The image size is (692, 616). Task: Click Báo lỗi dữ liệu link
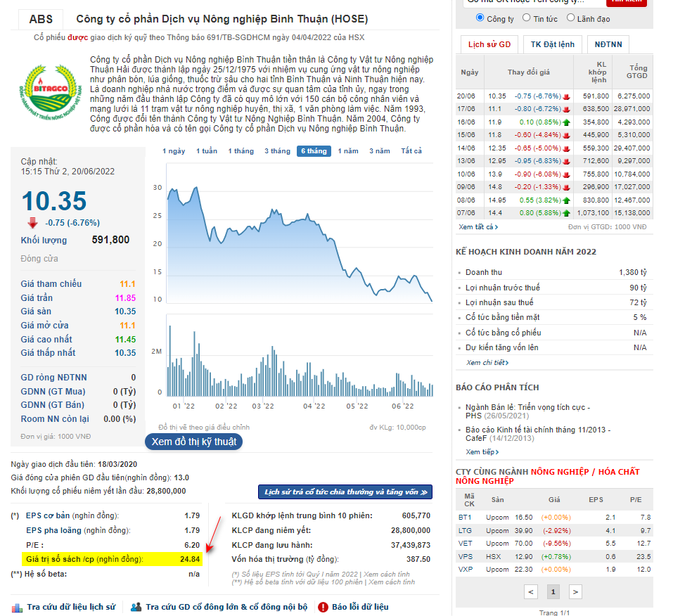[x=360, y=607]
